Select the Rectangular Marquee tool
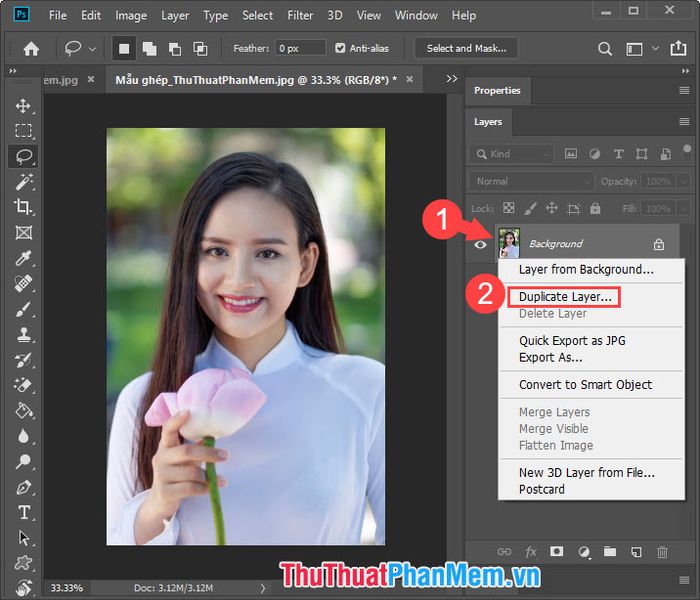Image resolution: width=700 pixels, height=600 pixels. click(x=23, y=131)
